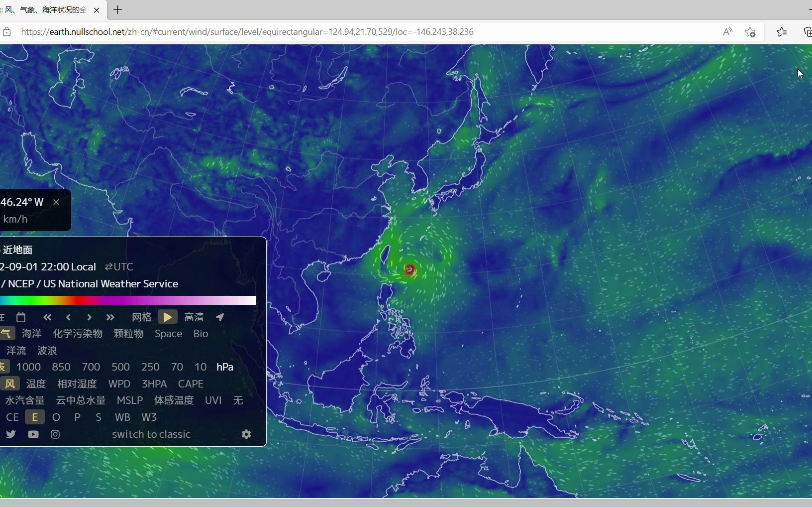Image resolution: width=812 pixels, height=508 pixels.
Task: Select 温度 temperature overlay
Action: coord(36,384)
